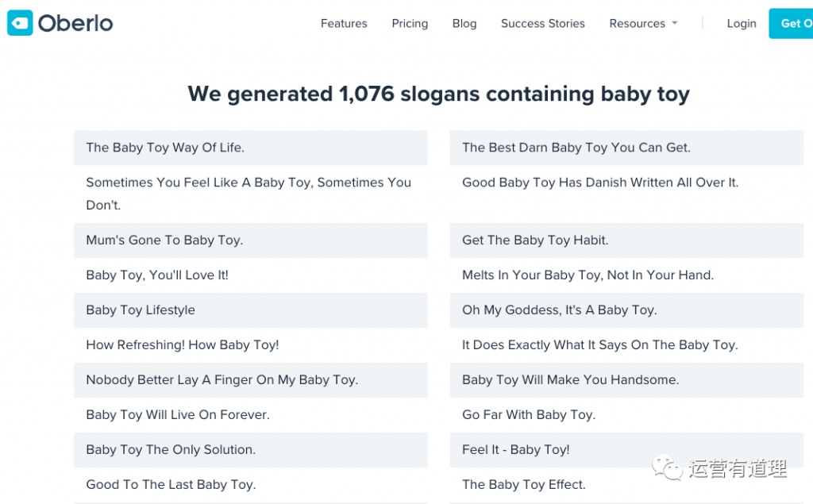Select slogan 'Baby Toy Lifestyle'
Screen dimensions: 813x504
coord(250,310)
